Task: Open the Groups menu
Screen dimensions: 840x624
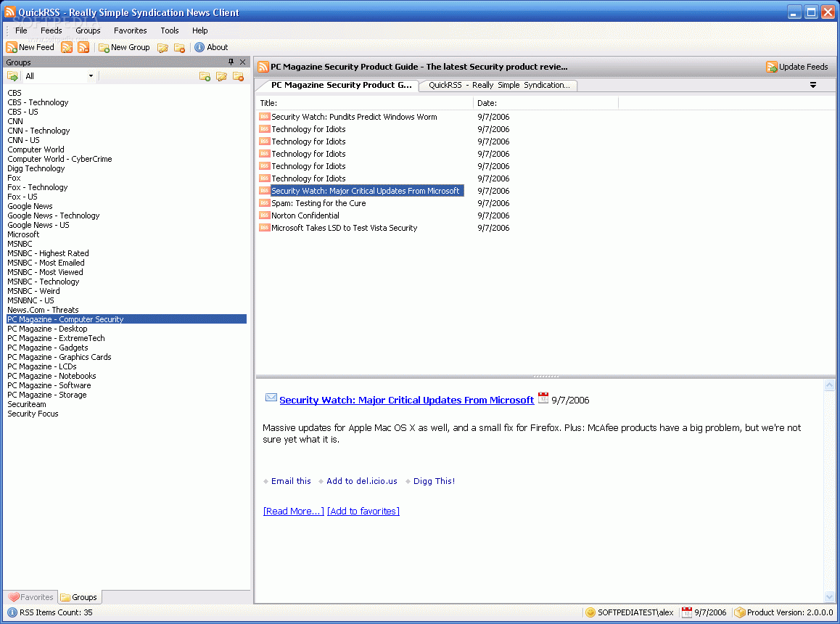Action: click(88, 30)
